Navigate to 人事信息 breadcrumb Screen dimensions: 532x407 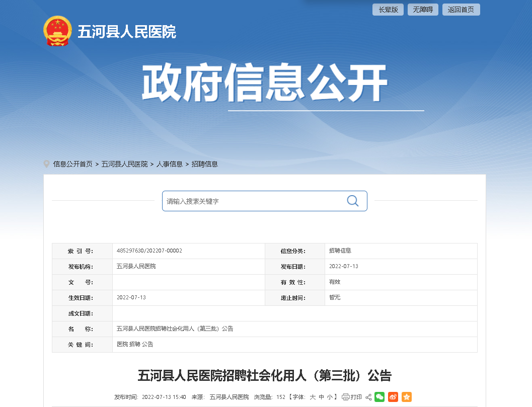pyautogui.click(x=169, y=164)
